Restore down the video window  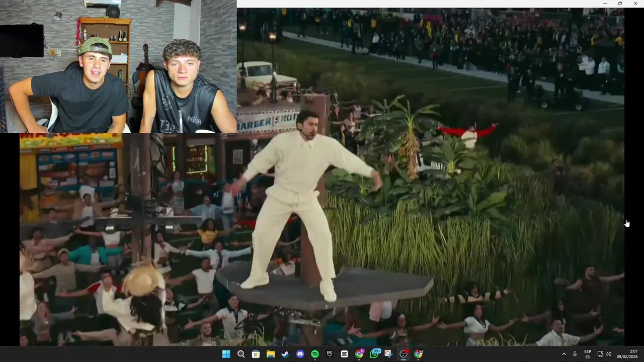tap(620, 4)
